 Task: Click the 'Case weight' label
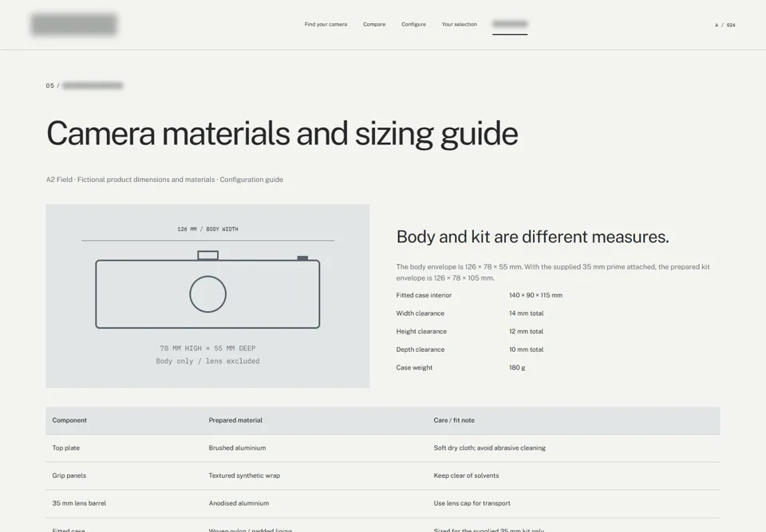click(x=414, y=368)
